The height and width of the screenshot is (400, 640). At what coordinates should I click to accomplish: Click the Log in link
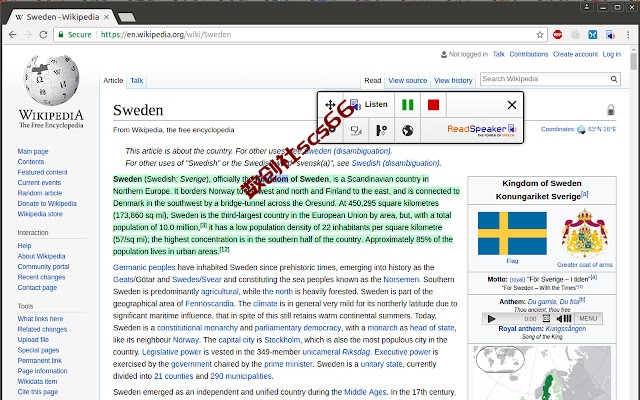pyautogui.click(x=611, y=54)
